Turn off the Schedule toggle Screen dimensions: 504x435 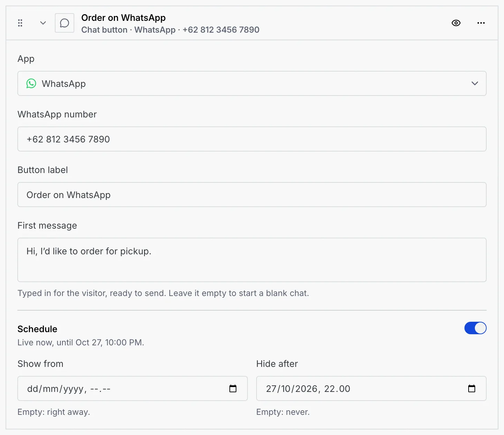click(475, 328)
